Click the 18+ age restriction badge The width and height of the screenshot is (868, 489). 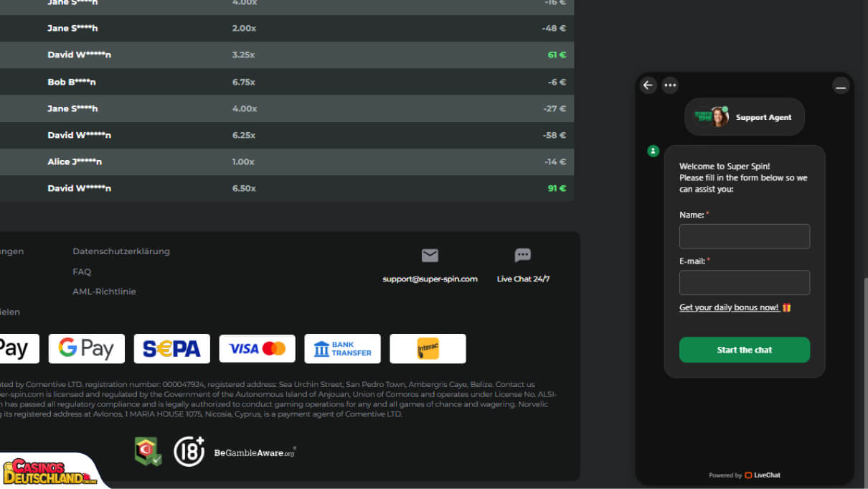coord(189,451)
